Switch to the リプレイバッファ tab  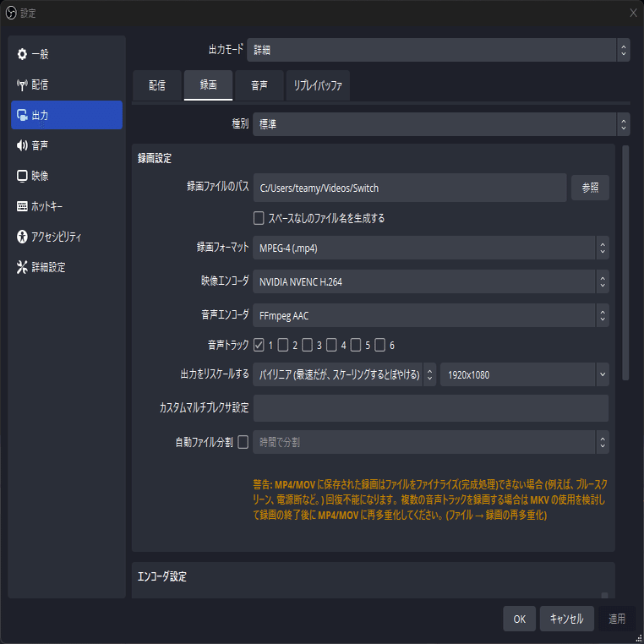pos(318,85)
